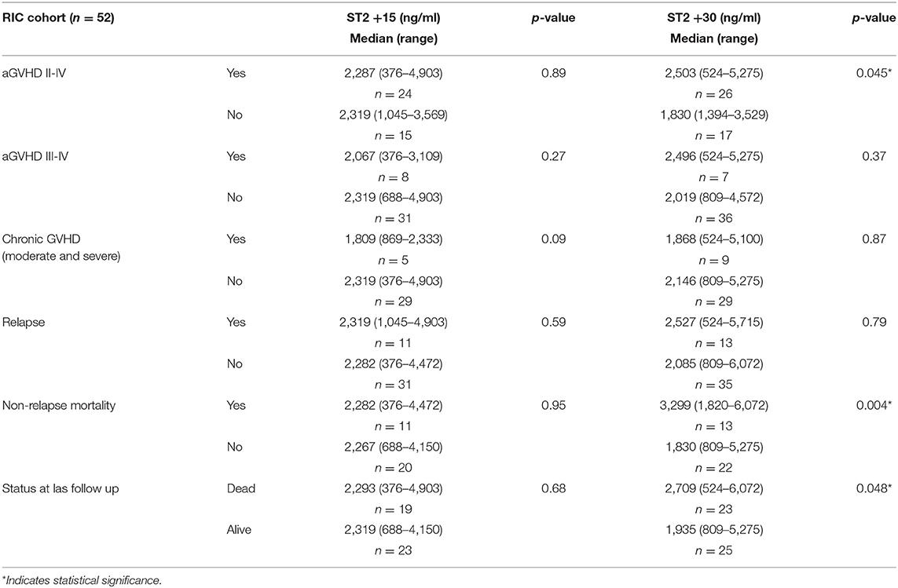This screenshot has height=588, width=898.
Task: Click the 0.045* p-value cell
Action: [x=876, y=73]
